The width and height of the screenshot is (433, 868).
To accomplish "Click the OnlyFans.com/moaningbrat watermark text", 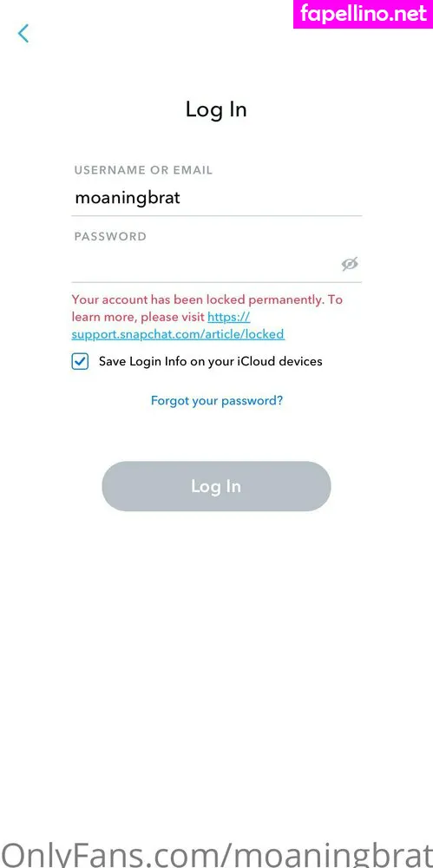I will point(217,854).
